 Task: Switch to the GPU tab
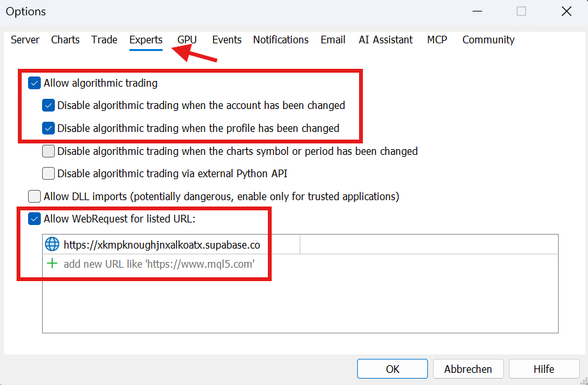coord(187,40)
